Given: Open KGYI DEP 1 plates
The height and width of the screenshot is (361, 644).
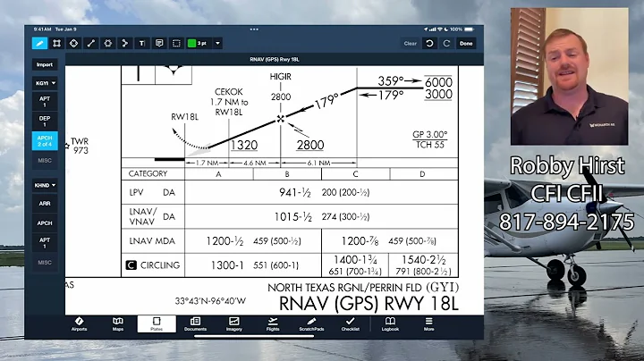Looking at the screenshot, I should [45, 121].
